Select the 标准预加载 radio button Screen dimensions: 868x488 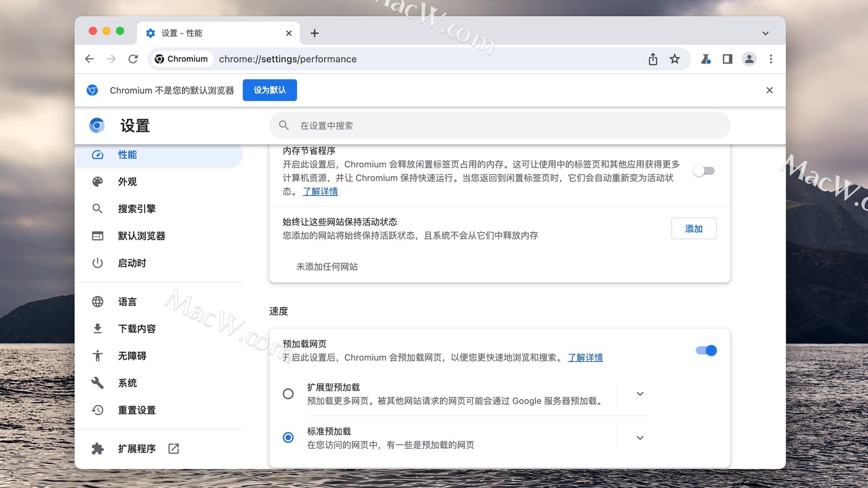[x=288, y=438]
